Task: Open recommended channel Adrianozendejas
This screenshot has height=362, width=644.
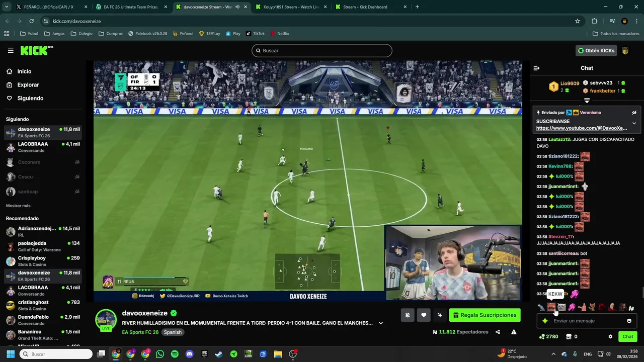Action: click(43, 231)
